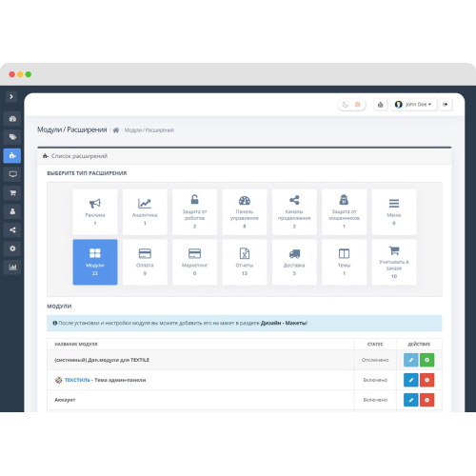
Task: Install the Доп.модули для TEXTILE module
Action: (x=426, y=360)
